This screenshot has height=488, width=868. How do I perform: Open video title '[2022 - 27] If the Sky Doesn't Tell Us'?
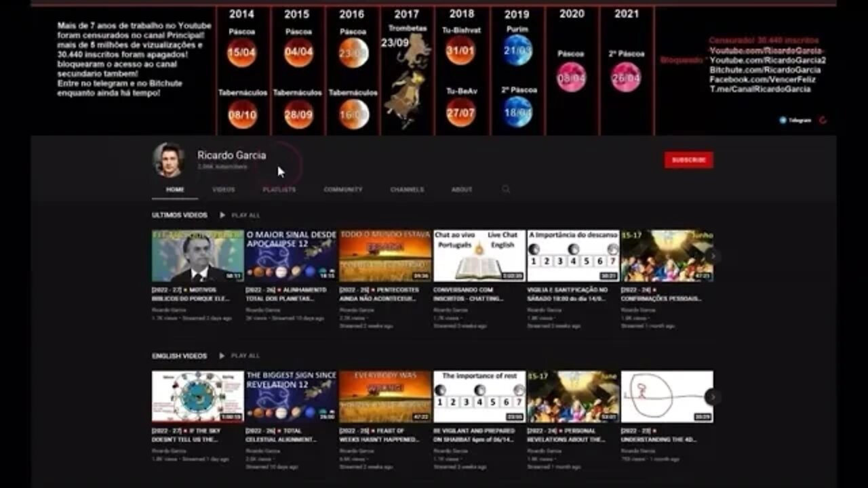186,435
